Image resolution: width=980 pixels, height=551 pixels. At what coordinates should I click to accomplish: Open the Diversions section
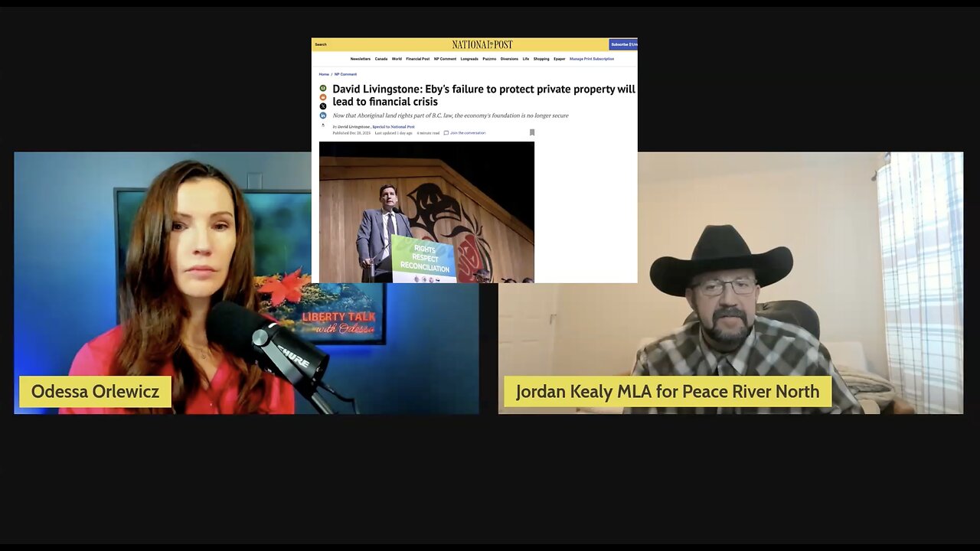point(509,59)
